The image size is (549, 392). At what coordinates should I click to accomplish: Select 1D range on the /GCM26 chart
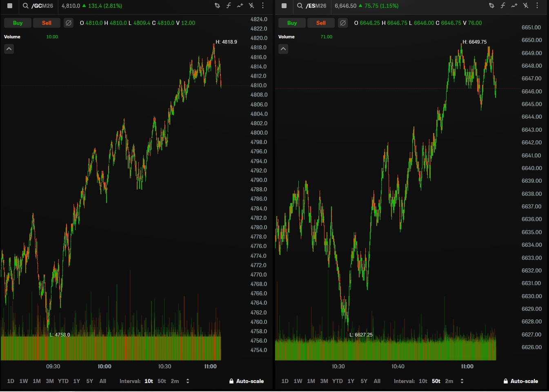click(x=11, y=381)
